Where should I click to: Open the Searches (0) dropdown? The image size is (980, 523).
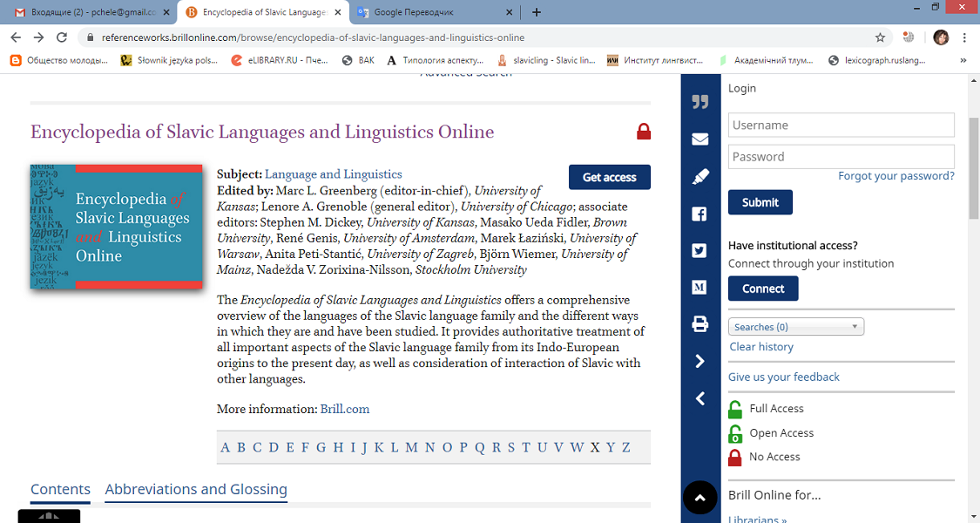click(x=796, y=327)
